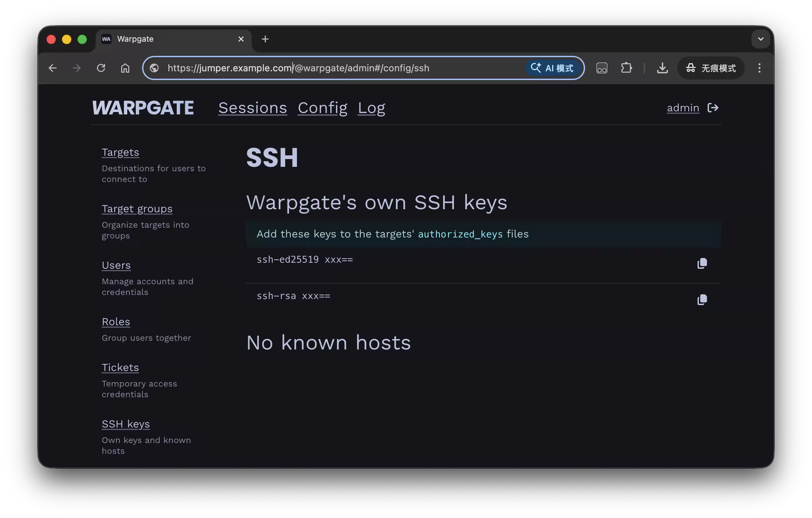Screen dimensions: 812x518
Task: Click the ssh-ed25519 xxx== key text
Action: [x=304, y=260]
